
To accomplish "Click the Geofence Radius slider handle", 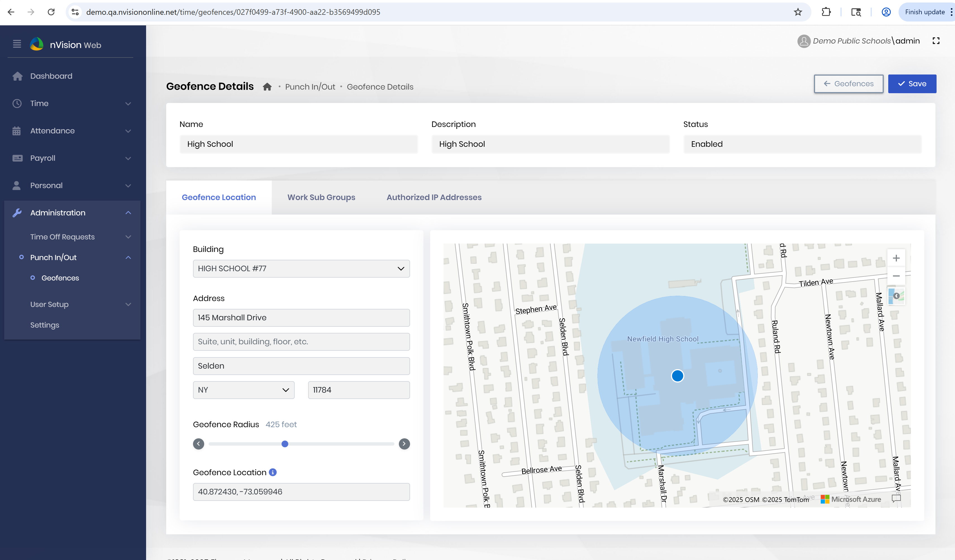I will [285, 444].
